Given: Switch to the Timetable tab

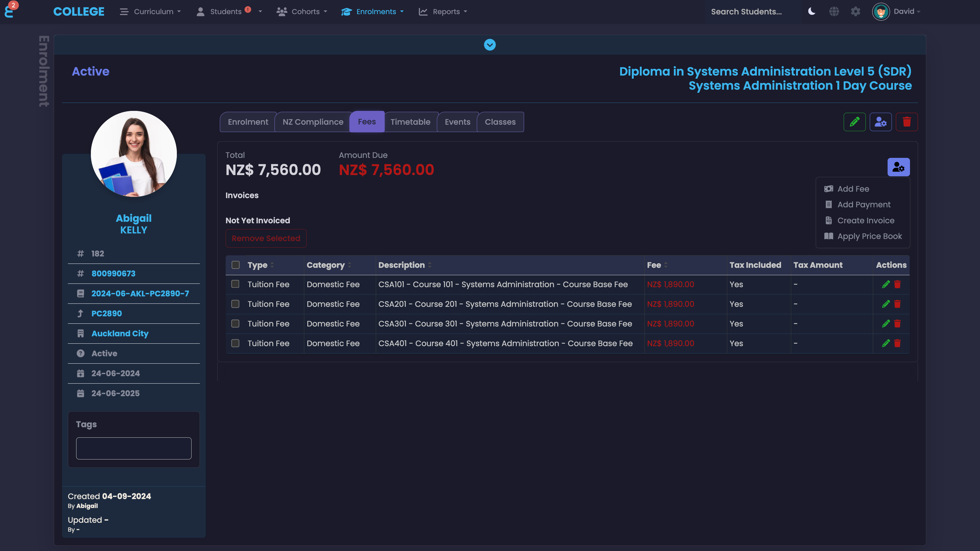Looking at the screenshot, I should 410,122.
